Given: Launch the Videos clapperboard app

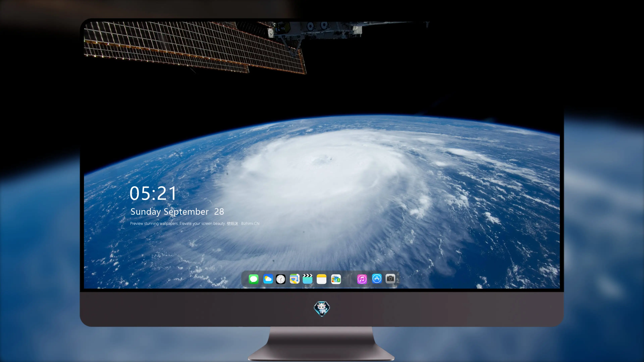Looking at the screenshot, I should click(308, 279).
